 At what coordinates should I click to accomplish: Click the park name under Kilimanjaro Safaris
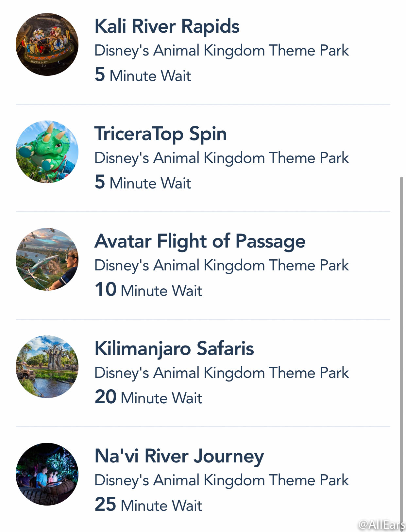coord(222,373)
